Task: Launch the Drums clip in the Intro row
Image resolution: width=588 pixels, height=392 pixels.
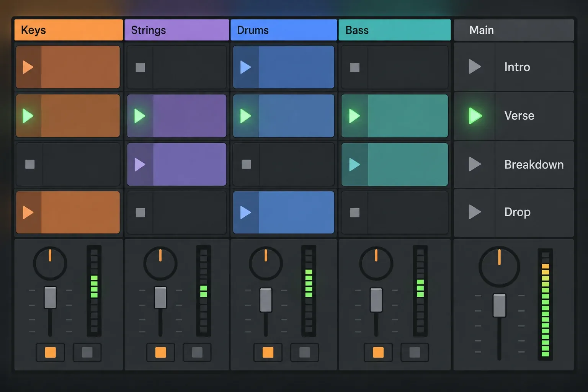Action: (x=245, y=67)
